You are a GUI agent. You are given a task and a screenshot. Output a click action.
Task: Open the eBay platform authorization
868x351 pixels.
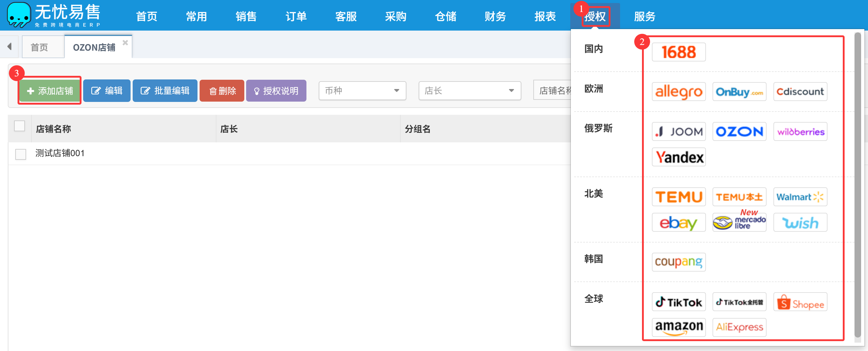[678, 222]
